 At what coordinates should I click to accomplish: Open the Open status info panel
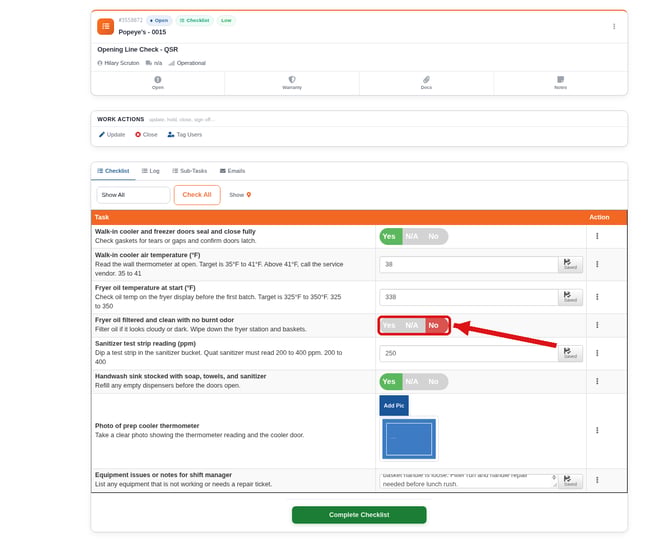tap(158, 82)
